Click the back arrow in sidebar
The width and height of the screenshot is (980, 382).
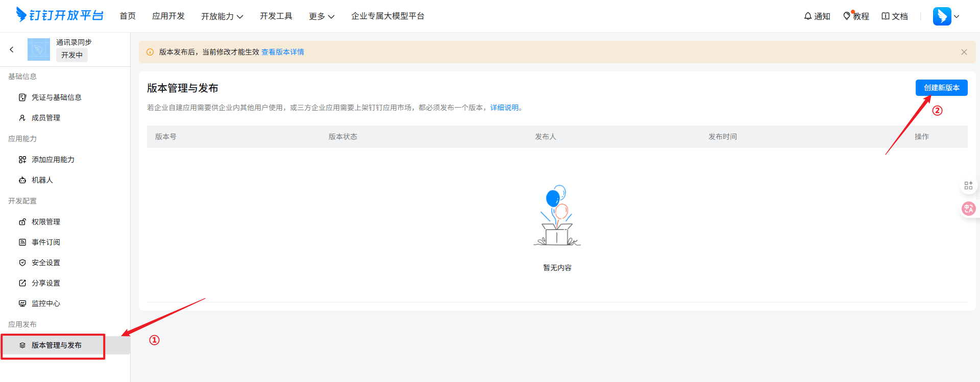12,49
